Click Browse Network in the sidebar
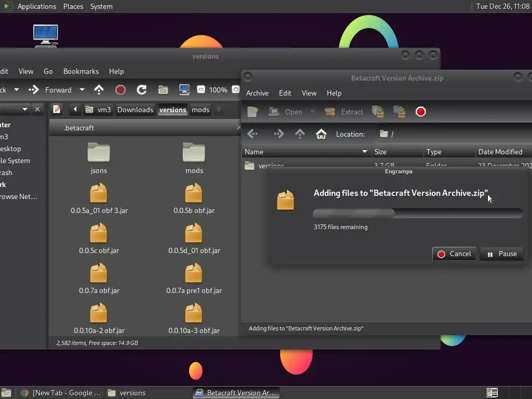532x399 pixels. tap(19, 197)
